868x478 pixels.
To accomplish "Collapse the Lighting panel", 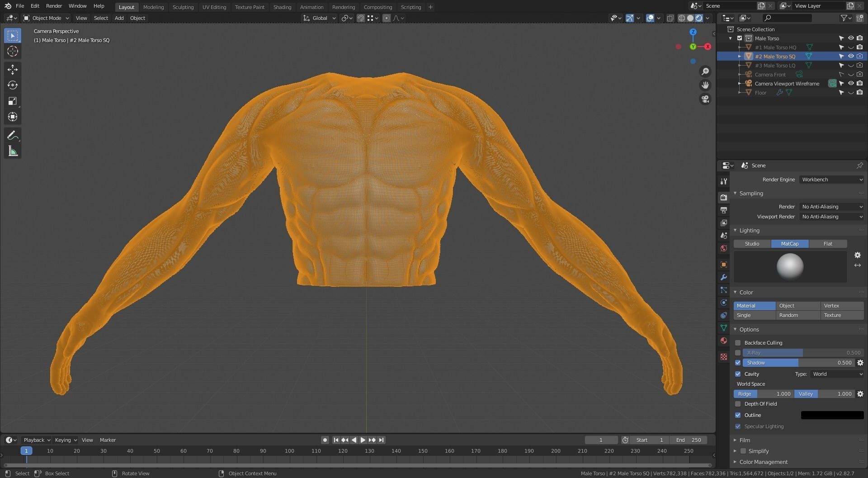I will tap(749, 230).
